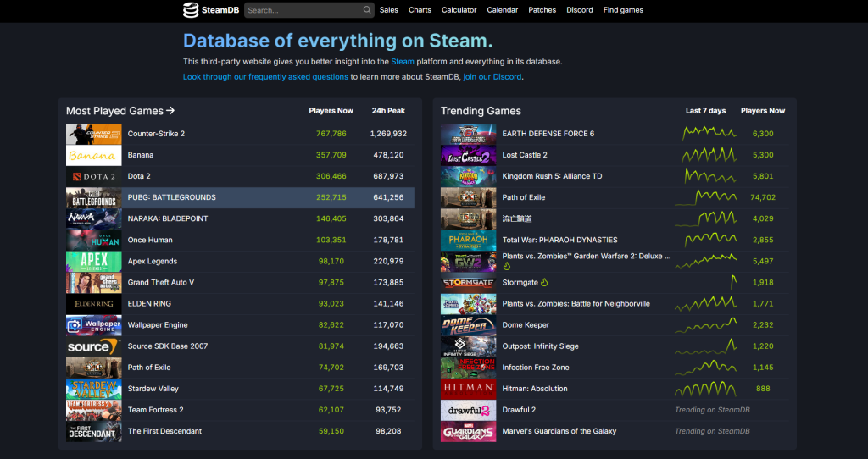Image resolution: width=868 pixels, height=459 pixels.
Task: Focus the Search input field
Action: point(309,10)
